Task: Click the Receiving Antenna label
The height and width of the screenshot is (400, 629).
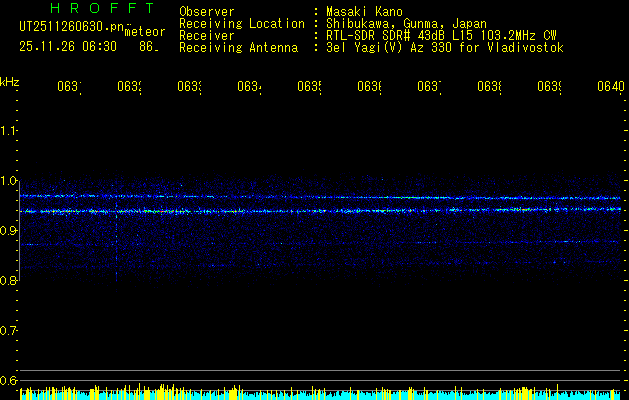Action: pyautogui.click(x=239, y=48)
